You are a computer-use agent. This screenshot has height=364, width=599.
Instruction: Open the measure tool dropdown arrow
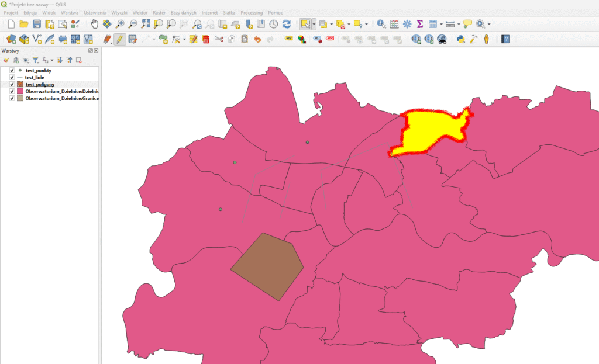459,24
